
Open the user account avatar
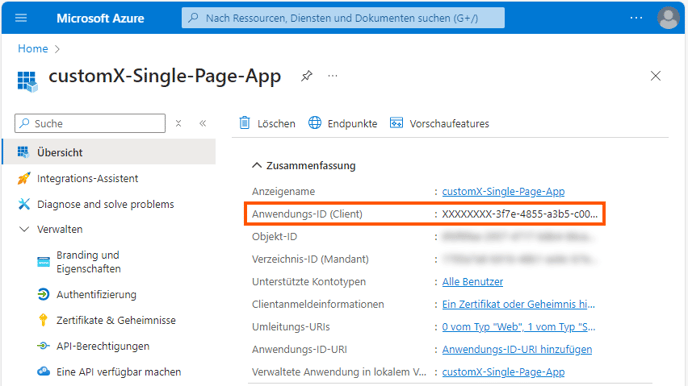(668, 18)
